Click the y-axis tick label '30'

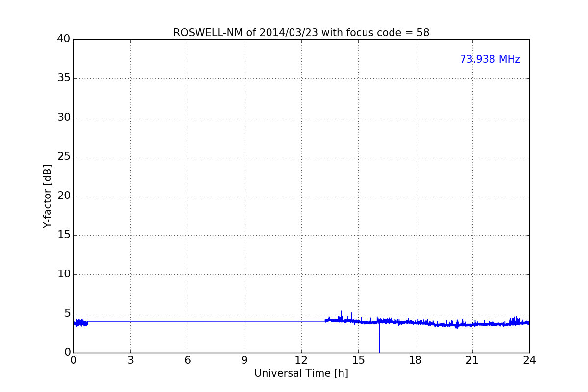point(64,117)
